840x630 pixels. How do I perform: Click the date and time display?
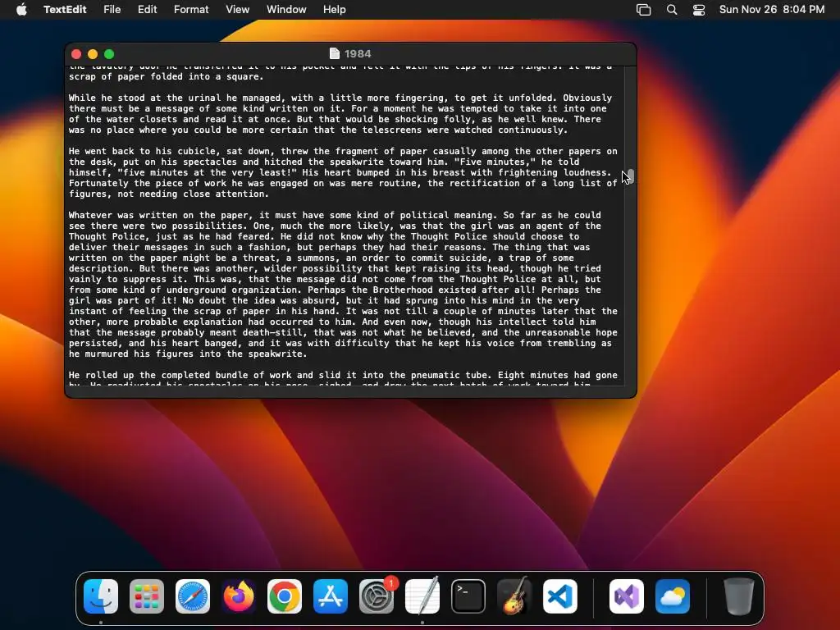coord(771,9)
